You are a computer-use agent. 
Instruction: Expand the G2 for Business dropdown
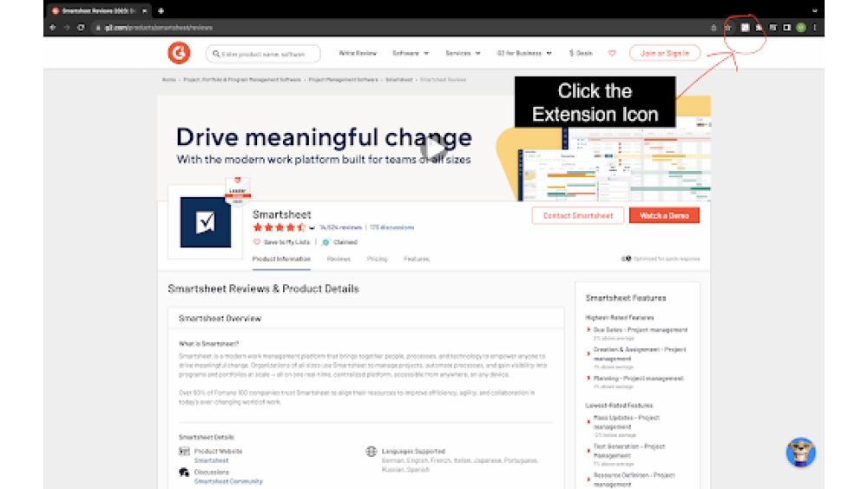point(524,53)
